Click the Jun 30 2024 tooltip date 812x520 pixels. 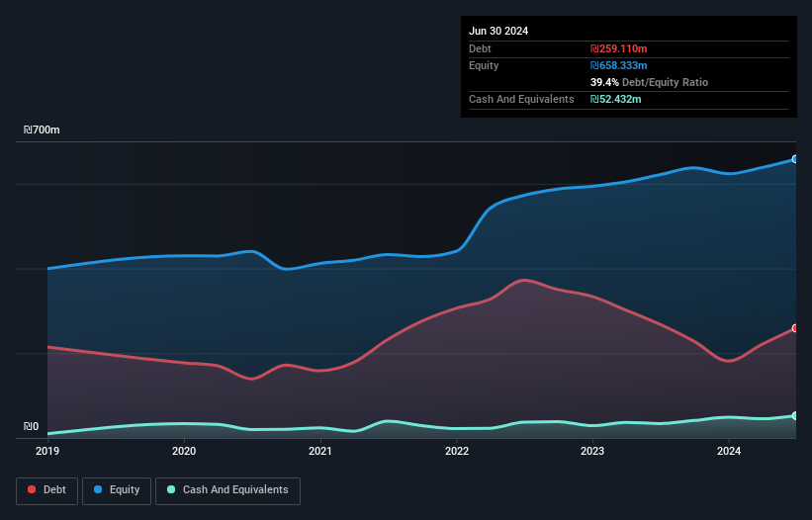coord(498,31)
